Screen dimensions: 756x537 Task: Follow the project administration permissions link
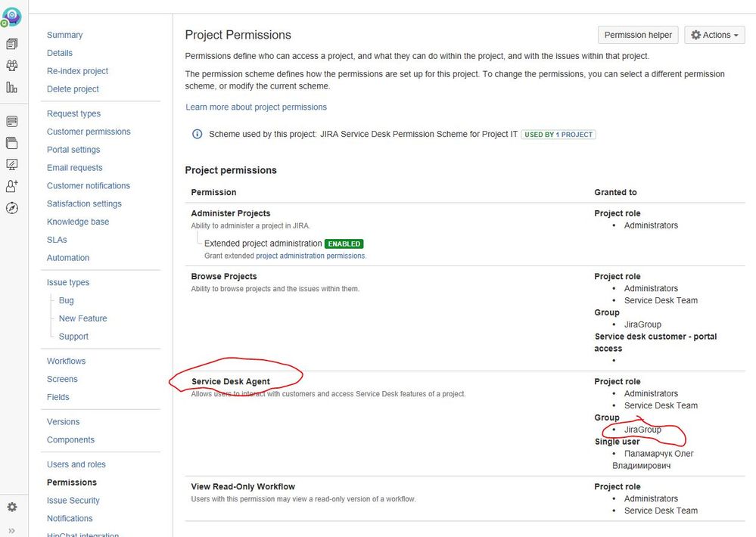(x=310, y=256)
